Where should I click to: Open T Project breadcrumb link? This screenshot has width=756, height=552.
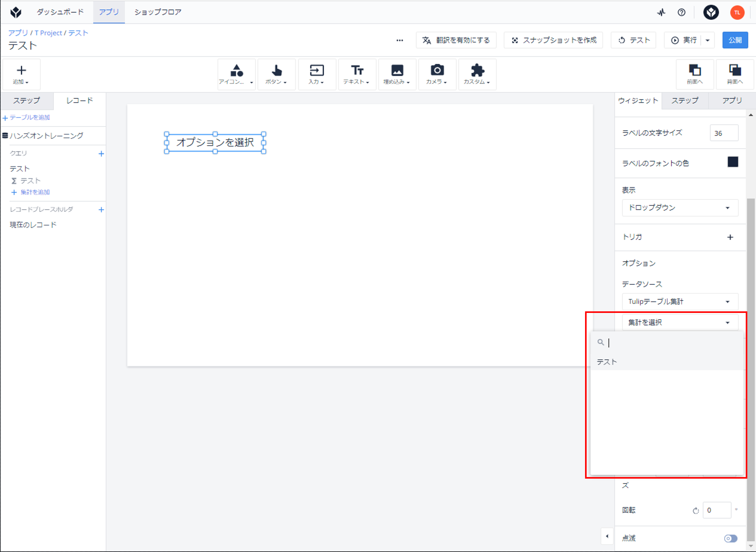48,33
